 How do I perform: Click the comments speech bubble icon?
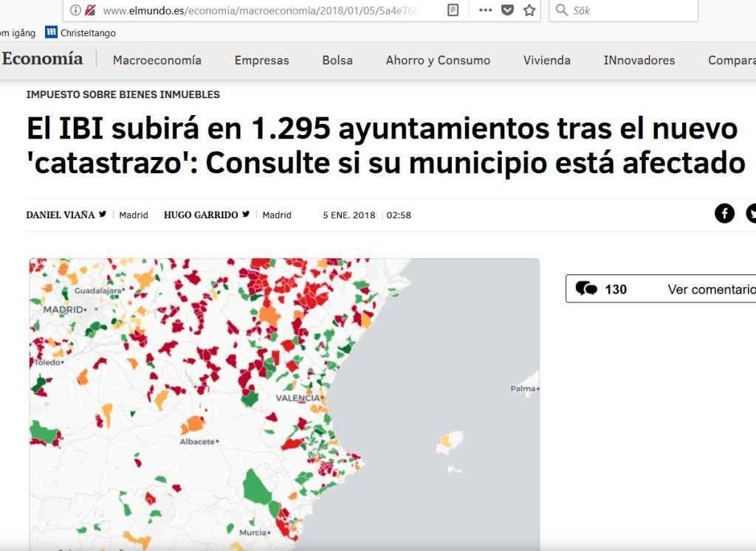pos(586,288)
